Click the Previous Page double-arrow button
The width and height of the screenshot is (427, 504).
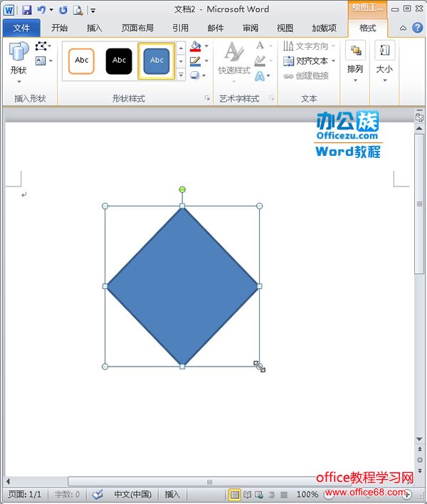coord(420,449)
